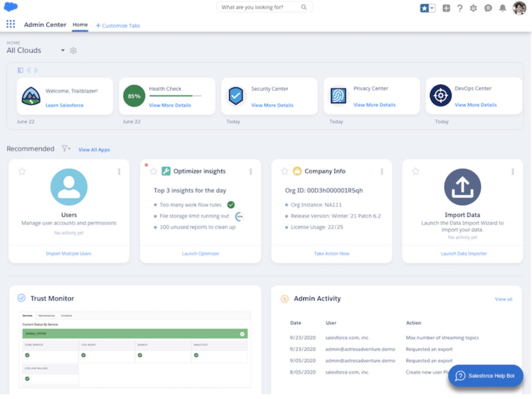This screenshot has width=532, height=399.
Task: Click the Security Center shield icon
Action: (x=236, y=96)
